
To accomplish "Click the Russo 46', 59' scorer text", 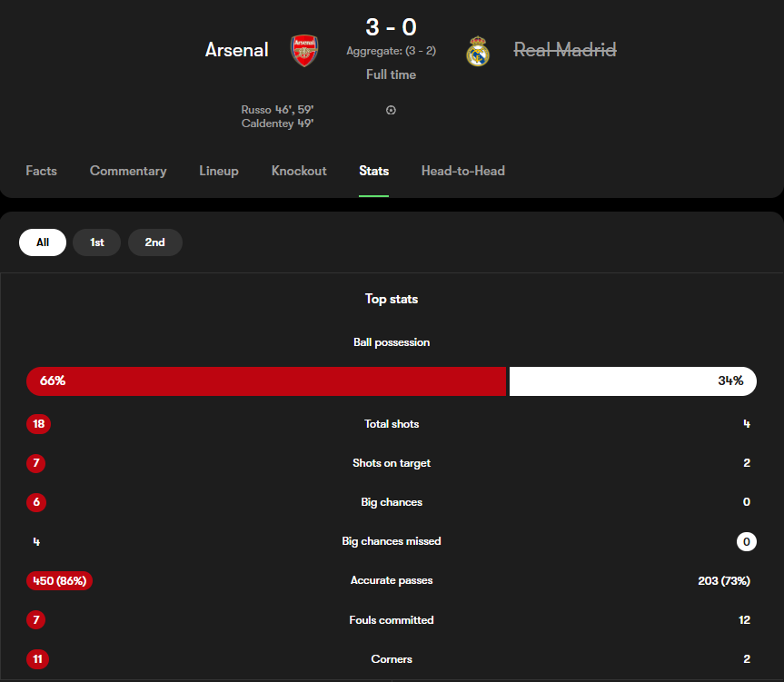I will 277,109.
